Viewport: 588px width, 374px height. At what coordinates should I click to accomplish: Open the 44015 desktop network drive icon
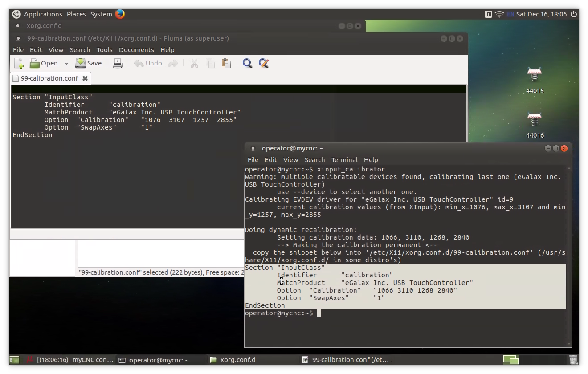pyautogui.click(x=535, y=76)
